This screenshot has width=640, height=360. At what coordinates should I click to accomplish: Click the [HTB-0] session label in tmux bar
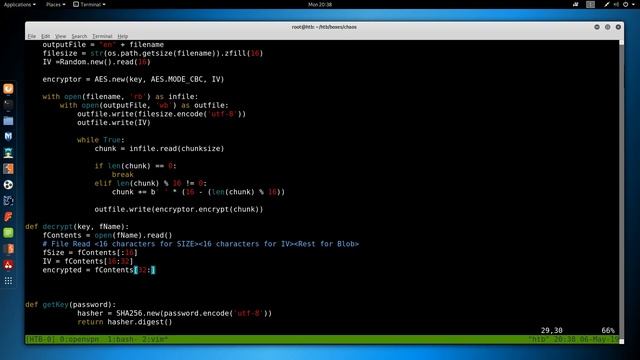[40, 340]
